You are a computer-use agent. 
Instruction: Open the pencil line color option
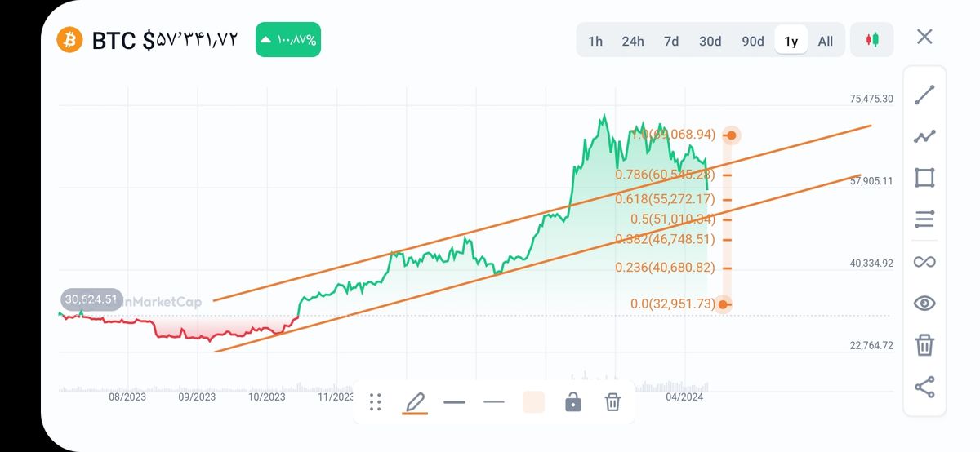[x=415, y=403]
